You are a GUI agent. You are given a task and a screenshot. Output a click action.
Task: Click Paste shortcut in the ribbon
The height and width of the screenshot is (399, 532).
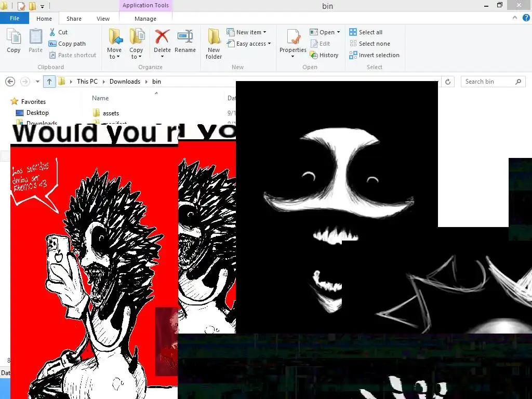click(x=73, y=55)
